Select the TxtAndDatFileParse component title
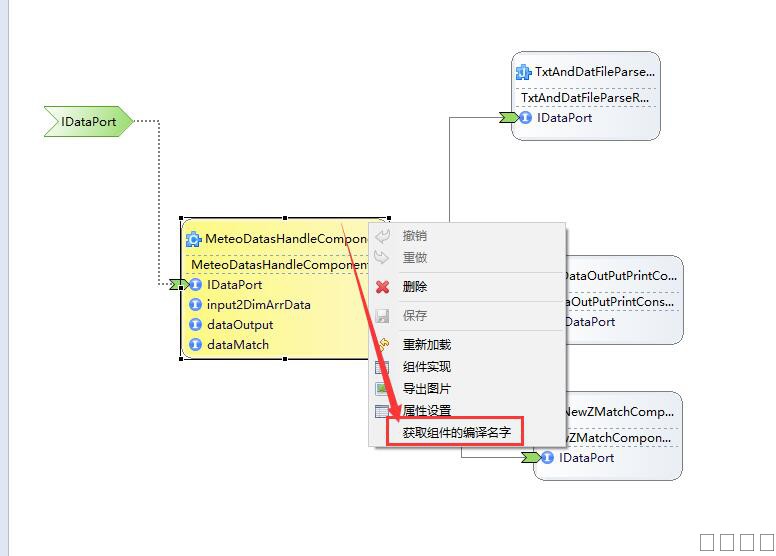The width and height of the screenshot is (776, 556). [x=595, y=72]
